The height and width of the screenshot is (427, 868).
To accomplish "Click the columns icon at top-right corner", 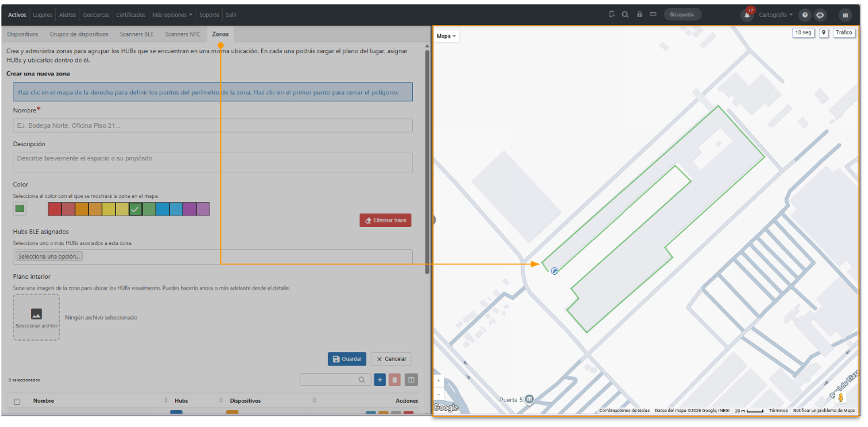I will (x=845, y=15).
